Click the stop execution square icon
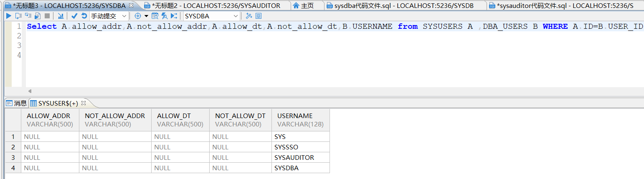Image resolution: width=644 pixels, height=179 pixels. pyautogui.click(x=47, y=16)
